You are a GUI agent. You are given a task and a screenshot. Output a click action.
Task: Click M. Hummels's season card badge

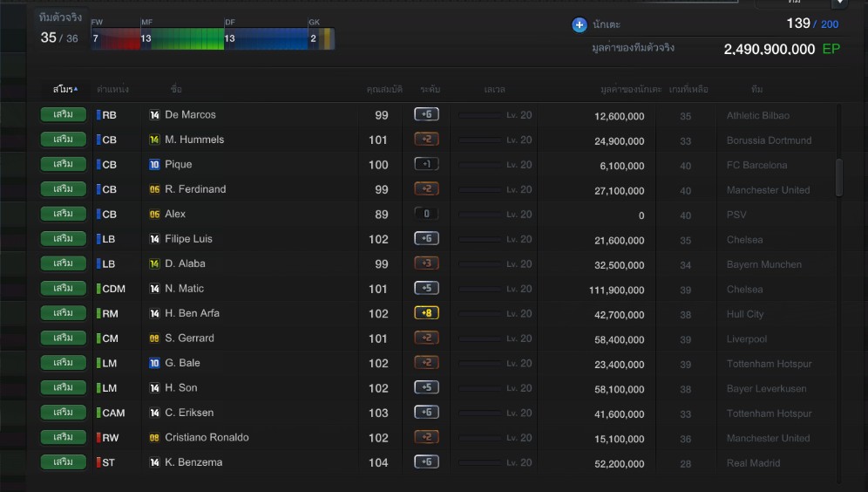154,140
